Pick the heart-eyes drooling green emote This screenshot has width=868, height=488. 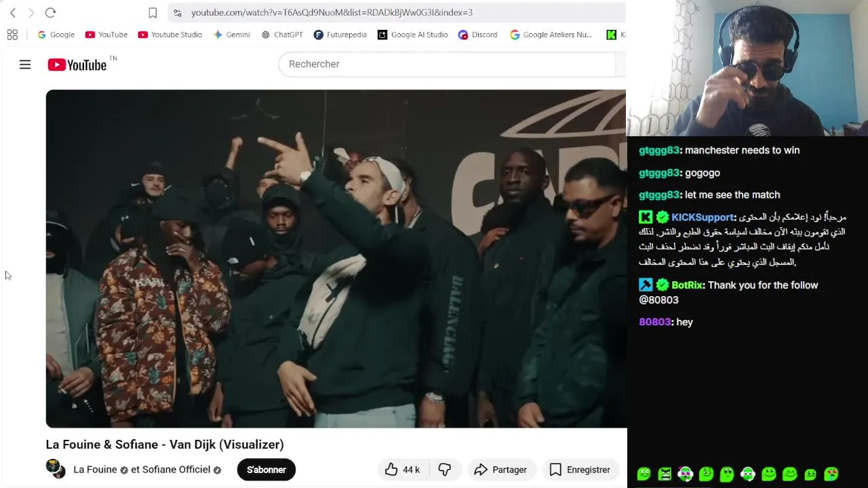point(831,474)
